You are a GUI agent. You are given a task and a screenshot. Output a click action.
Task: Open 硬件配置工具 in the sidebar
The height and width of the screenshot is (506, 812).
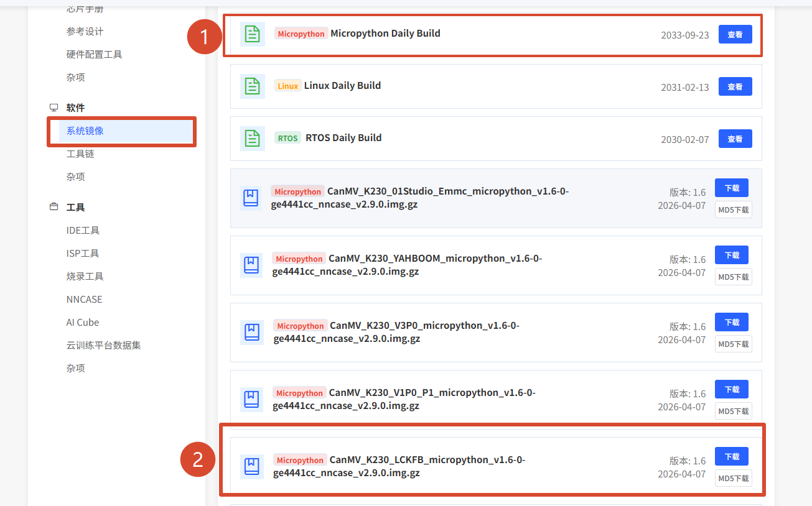coord(95,55)
